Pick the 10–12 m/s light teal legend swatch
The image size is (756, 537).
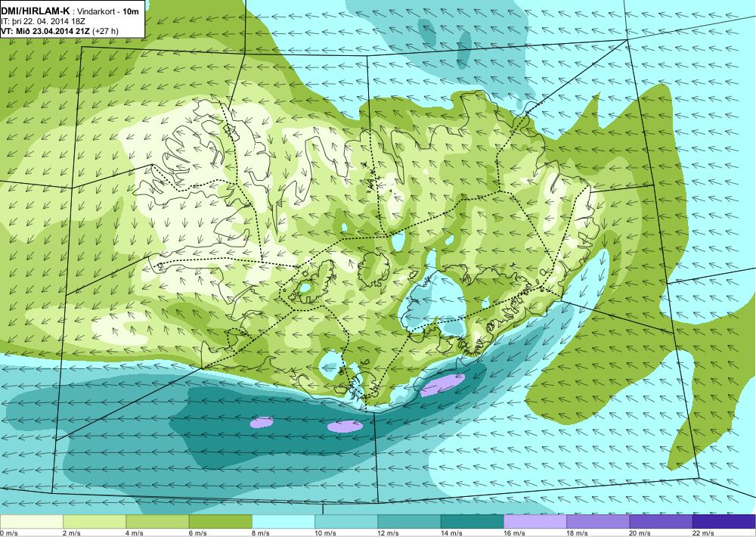[x=346, y=521]
